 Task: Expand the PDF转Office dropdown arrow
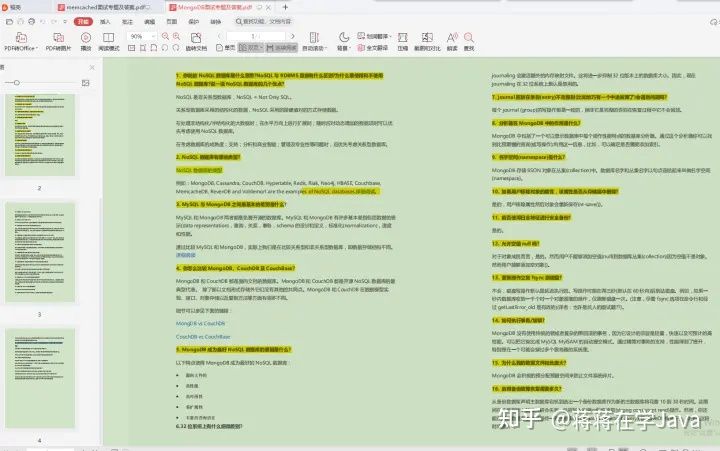coord(37,48)
